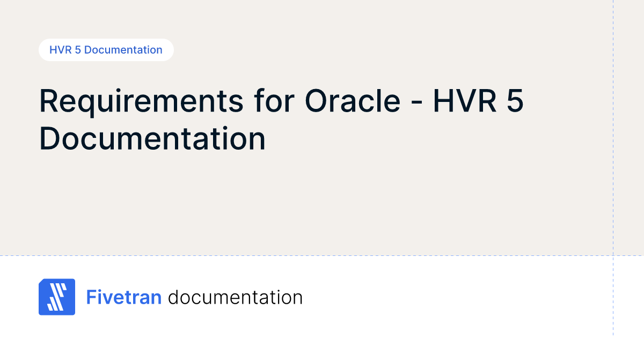Select the grey "documentation" text beside Fivetran
The height and width of the screenshot is (338, 644).
235,297
